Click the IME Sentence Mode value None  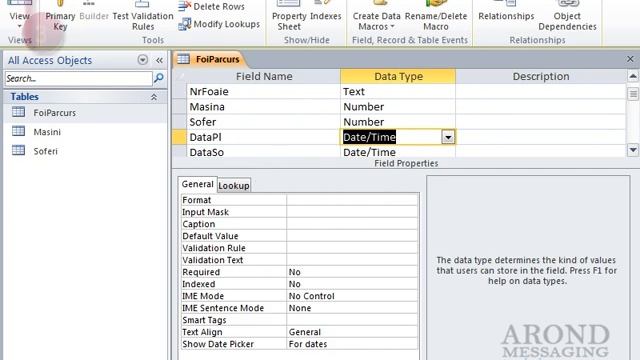352,308
